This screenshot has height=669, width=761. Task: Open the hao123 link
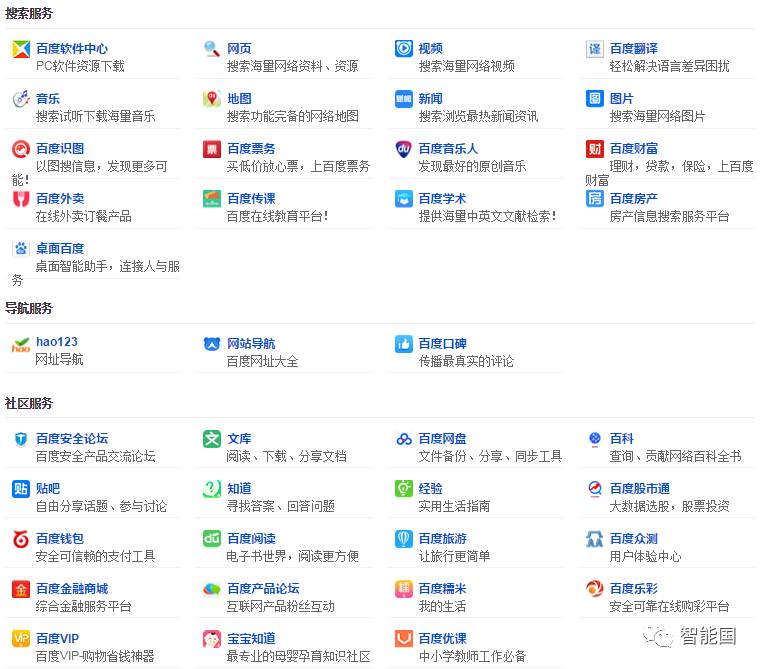coord(57,342)
